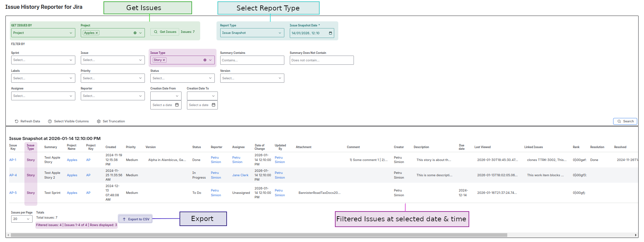This screenshot has width=644, height=242.
Task: Click 'This story is about th...' description
Action: pos(434,160)
